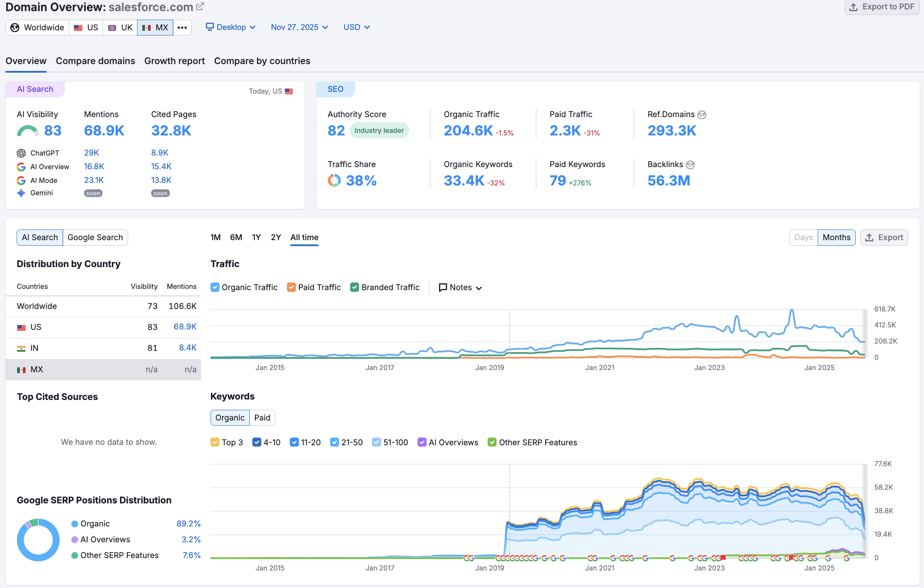Click the Export to PDF button

(882, 7)
